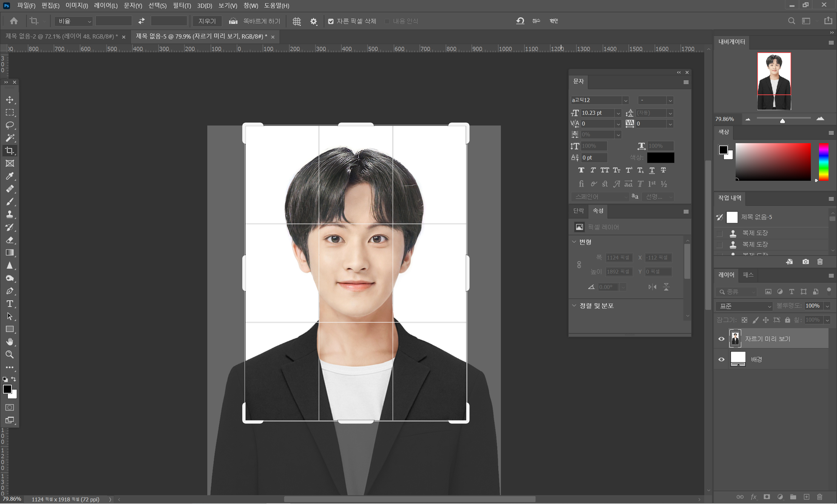Hide the 자르기 미리 보기 layer
Screen dimensions: 837x504
pos(722,339)
